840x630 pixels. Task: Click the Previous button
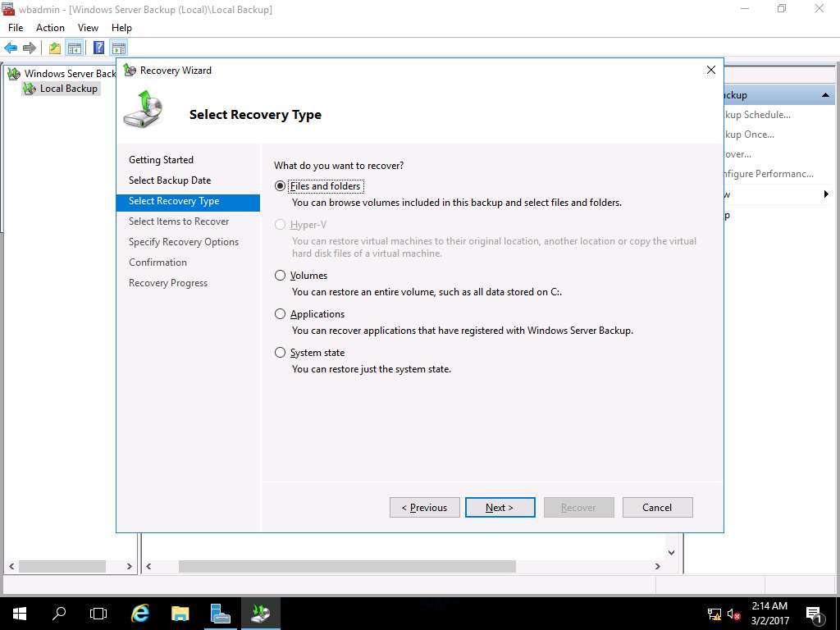424,507
